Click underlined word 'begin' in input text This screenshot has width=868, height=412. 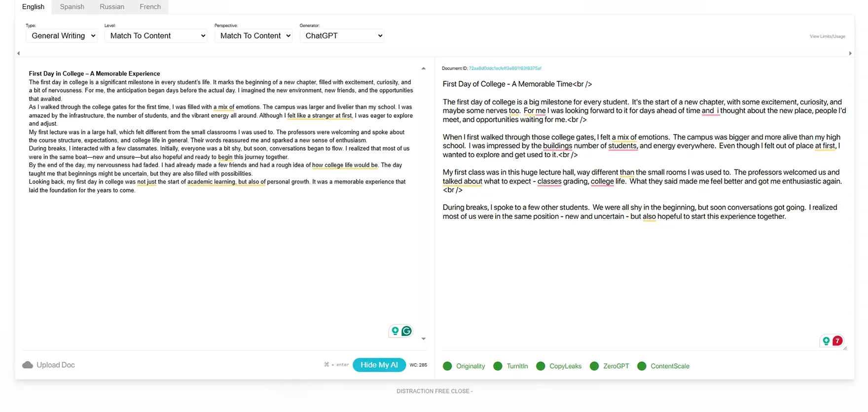pyautogui.click(x=225, y=157)
